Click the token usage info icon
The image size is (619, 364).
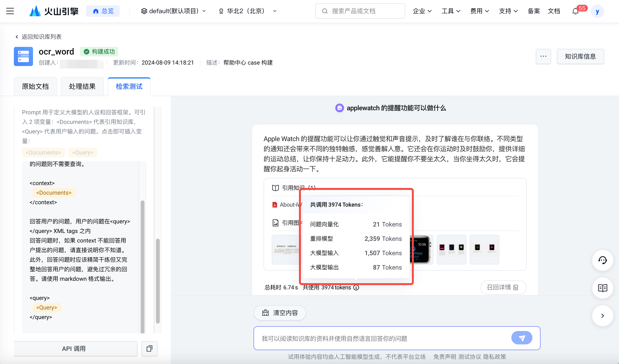(356, 288)
